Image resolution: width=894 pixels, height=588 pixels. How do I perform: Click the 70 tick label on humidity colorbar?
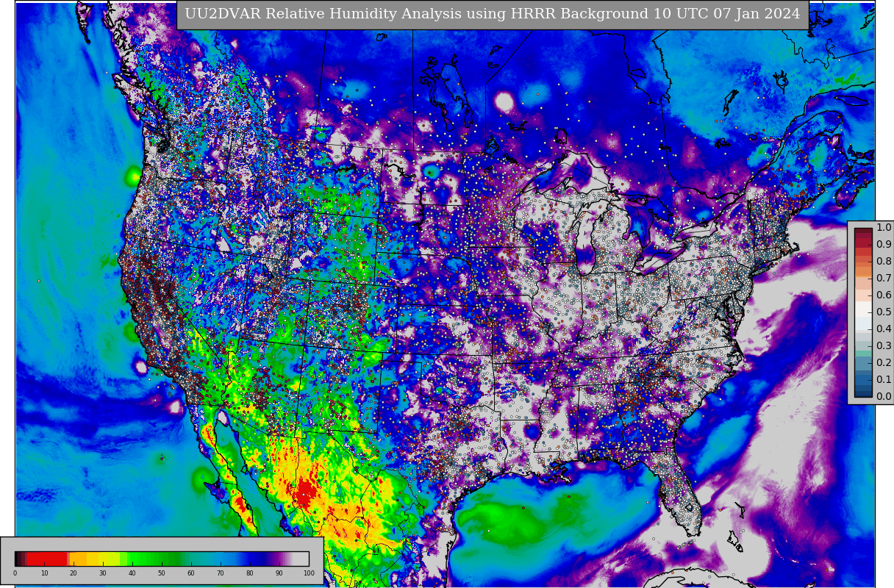pyautogui.click(x=221, y=573)
